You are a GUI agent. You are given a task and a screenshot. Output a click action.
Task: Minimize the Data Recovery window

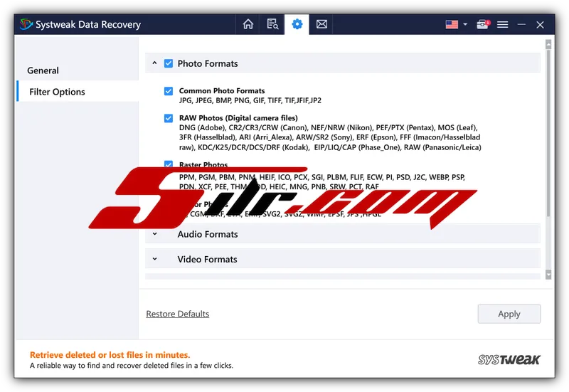[x=521, y=24]
